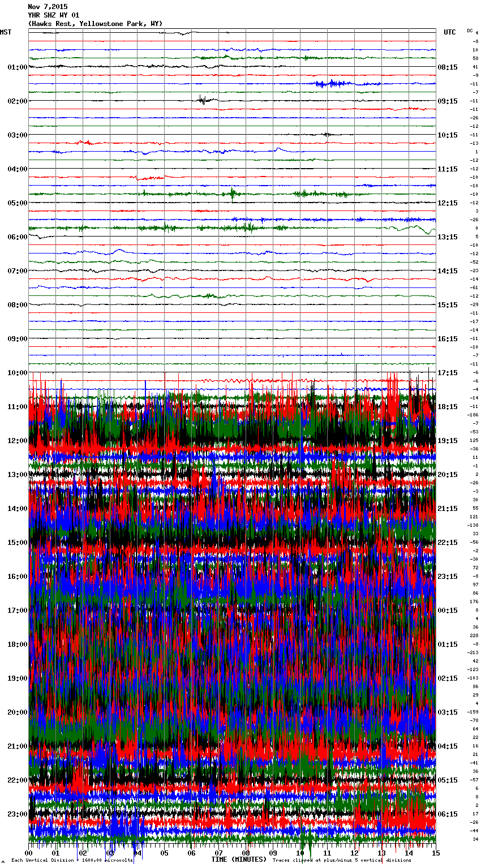Image resolution: width=481 pixels, height=868 pixels.
Task: Click the '06:15' UTC time label
Action: click(x=448, y=814)
